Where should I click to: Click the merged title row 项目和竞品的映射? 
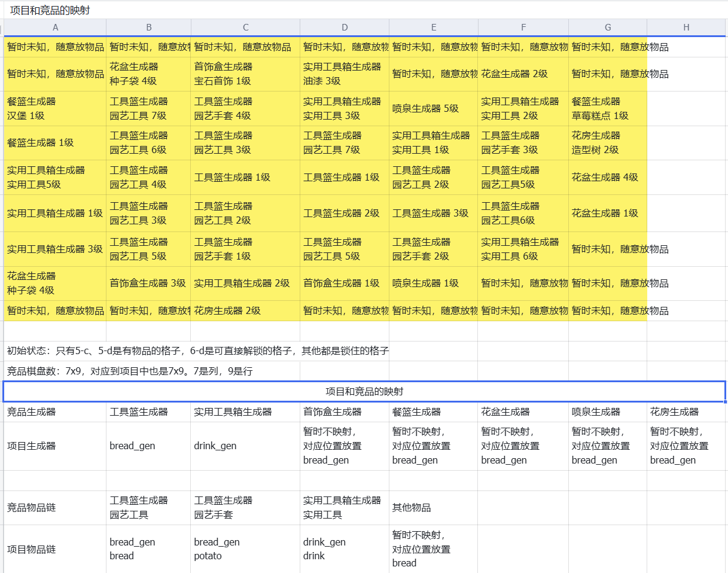click(364, 392)
